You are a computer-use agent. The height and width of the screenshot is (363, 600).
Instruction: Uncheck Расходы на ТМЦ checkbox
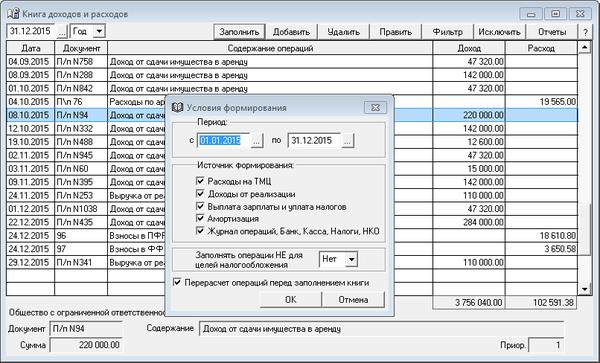click(x=200, y=181)
